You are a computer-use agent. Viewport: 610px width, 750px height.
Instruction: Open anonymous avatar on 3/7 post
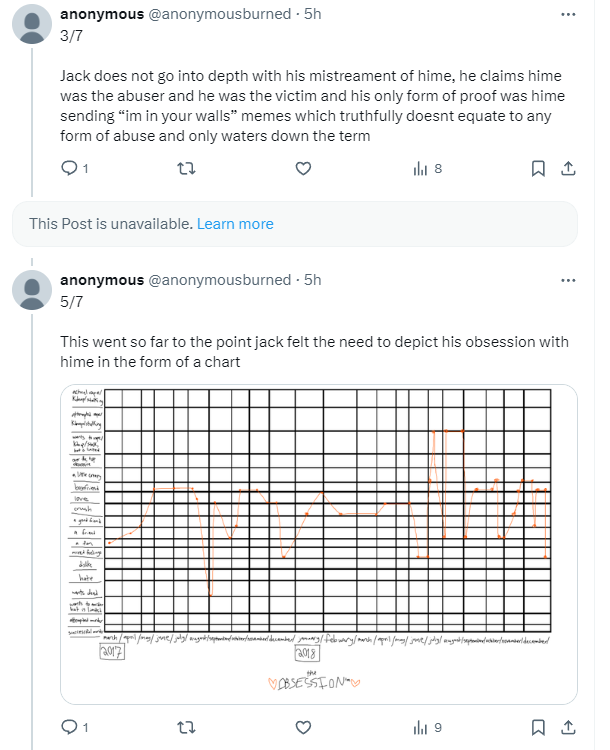tap(32, 23)
